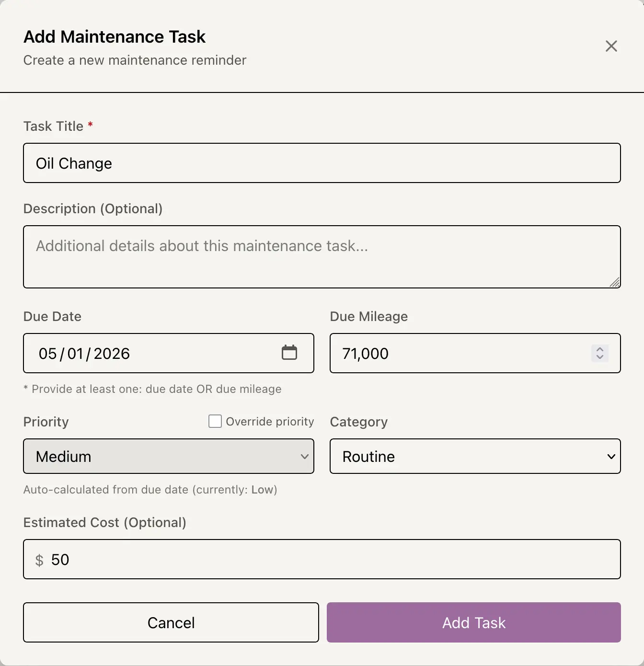
Task: Enable the Override priority checkbox
Action: coord(215,421)
